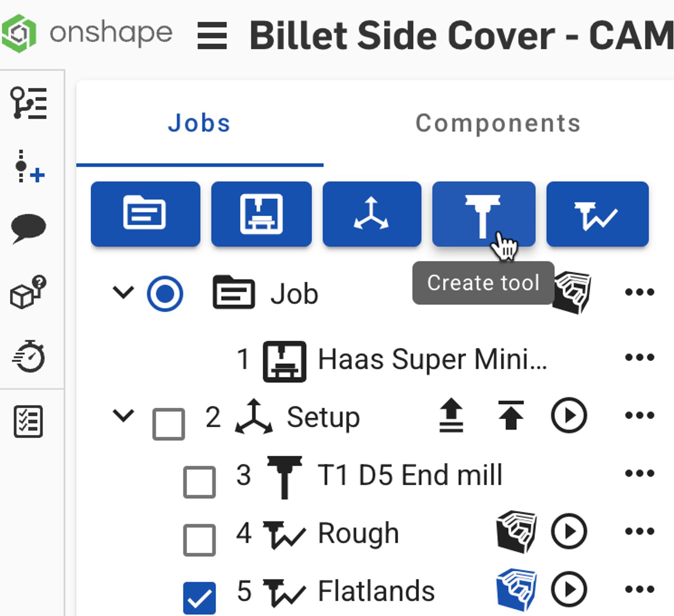Screen dimensions: 674x616
Task: Select the Jobs tab
Action: pyautogui.click(x=199, y=123)
